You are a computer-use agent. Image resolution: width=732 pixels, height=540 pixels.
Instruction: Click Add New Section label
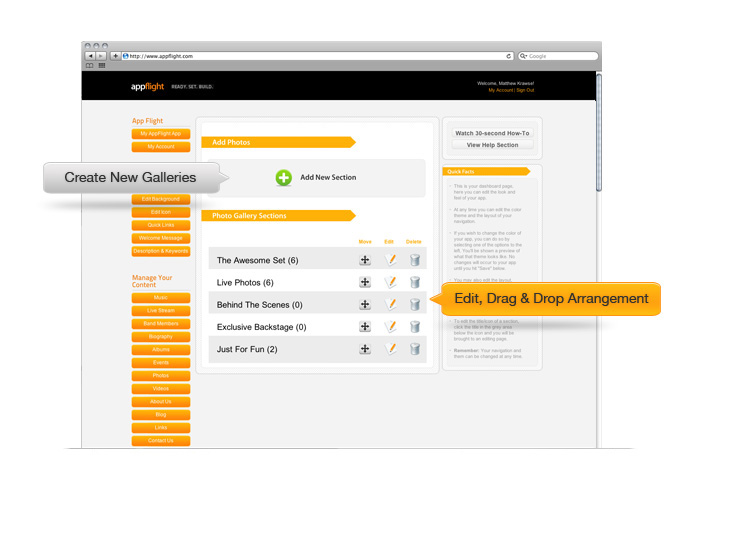pos(328,177)
